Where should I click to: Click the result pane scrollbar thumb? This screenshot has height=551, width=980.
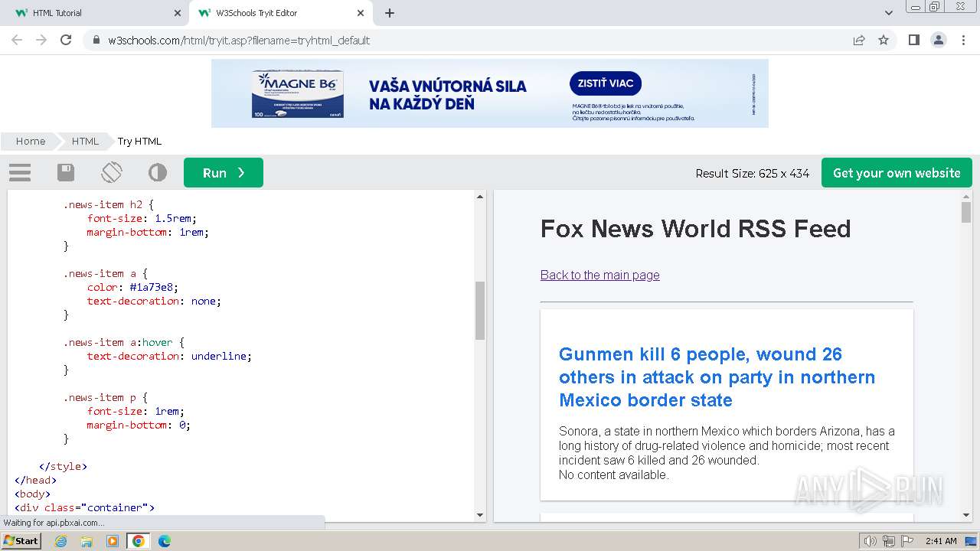pos(966,212)
